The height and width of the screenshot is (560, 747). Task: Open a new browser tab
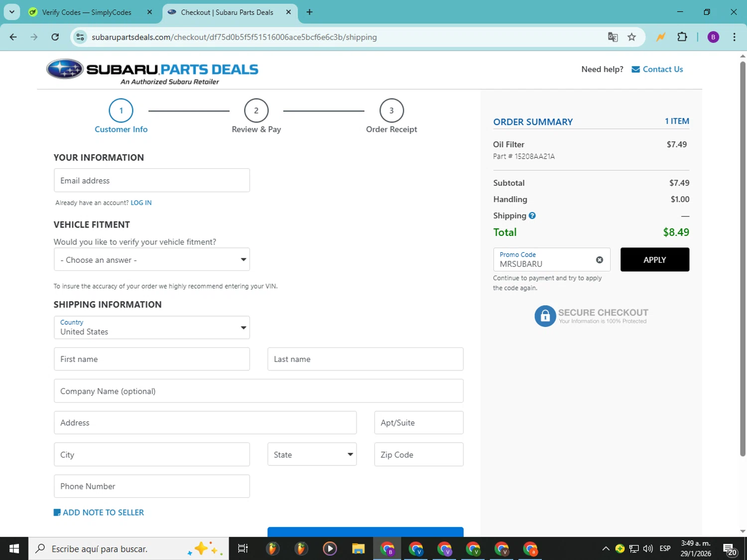point(310,12)
